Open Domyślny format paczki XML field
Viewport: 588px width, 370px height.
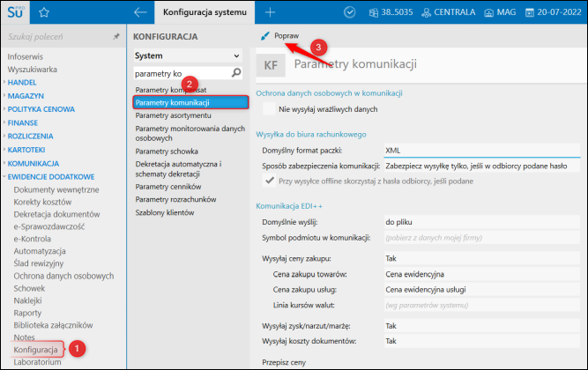click(x=482, y=151)
